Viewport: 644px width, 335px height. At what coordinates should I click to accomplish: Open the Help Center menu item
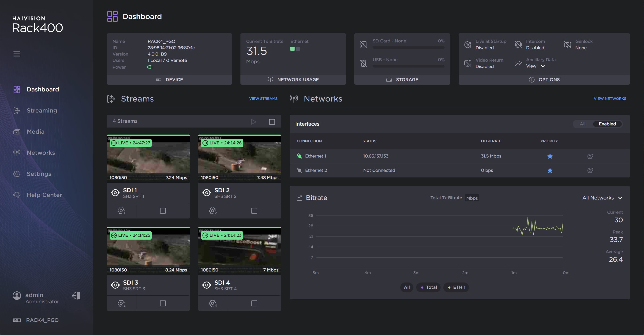coord(44,195)
